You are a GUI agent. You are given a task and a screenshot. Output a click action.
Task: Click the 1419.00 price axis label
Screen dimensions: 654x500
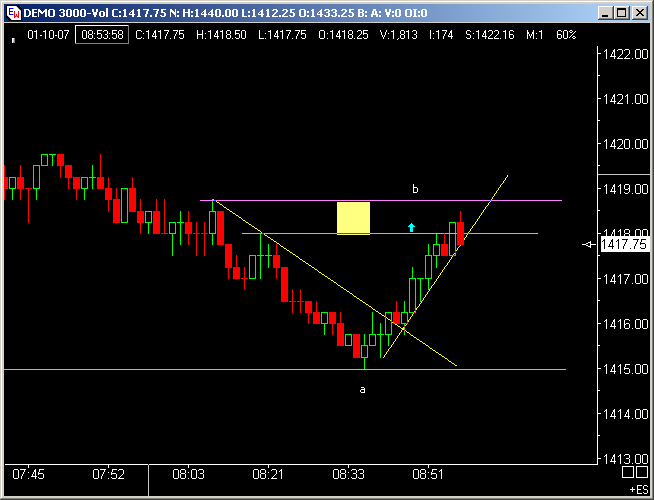(x=626, y=189)
